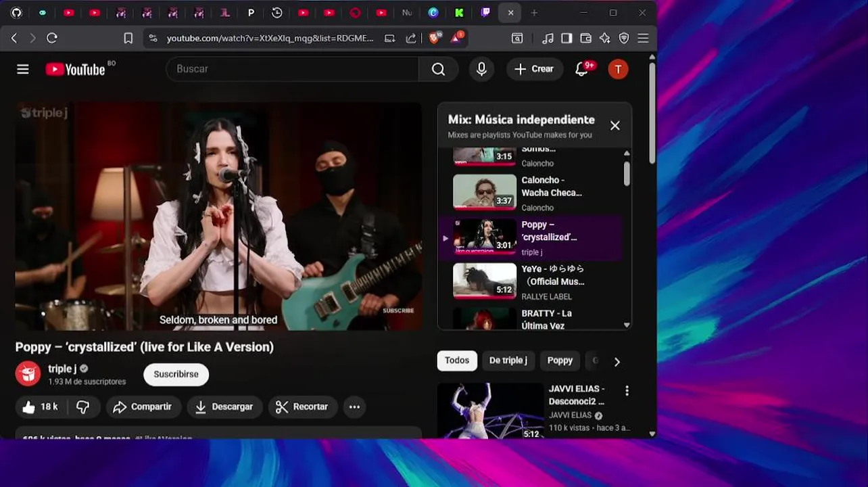Click the mix playlist scrollbar thumb
The height and width of the screenshot is (487, 868).
click(x=627, y=173)
